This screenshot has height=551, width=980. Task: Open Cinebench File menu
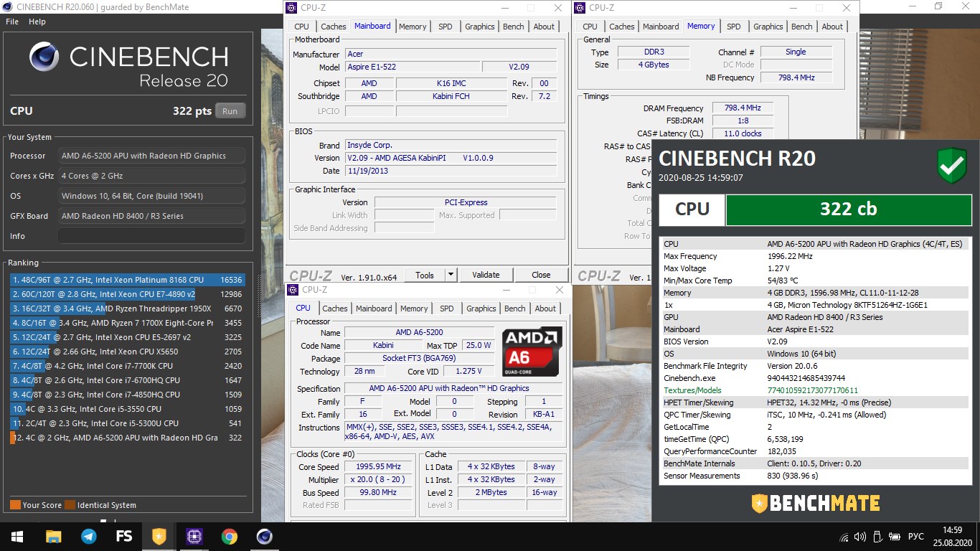coord(12,22)
